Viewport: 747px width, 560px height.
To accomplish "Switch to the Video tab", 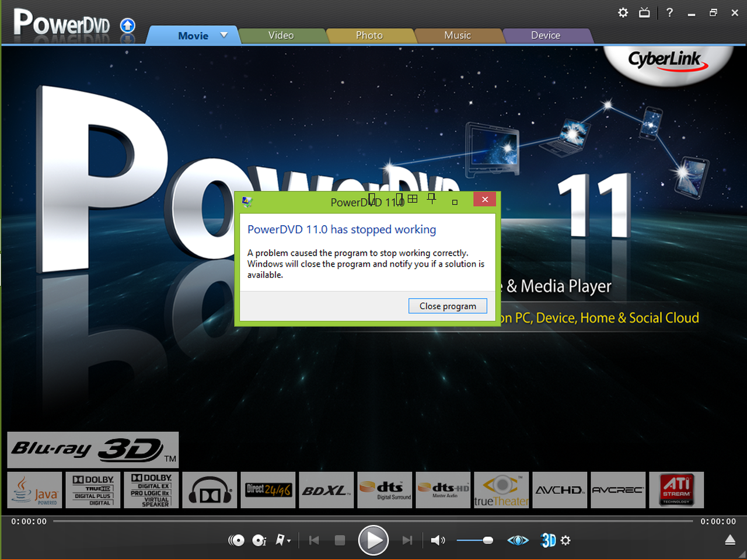I will (281, 36).
